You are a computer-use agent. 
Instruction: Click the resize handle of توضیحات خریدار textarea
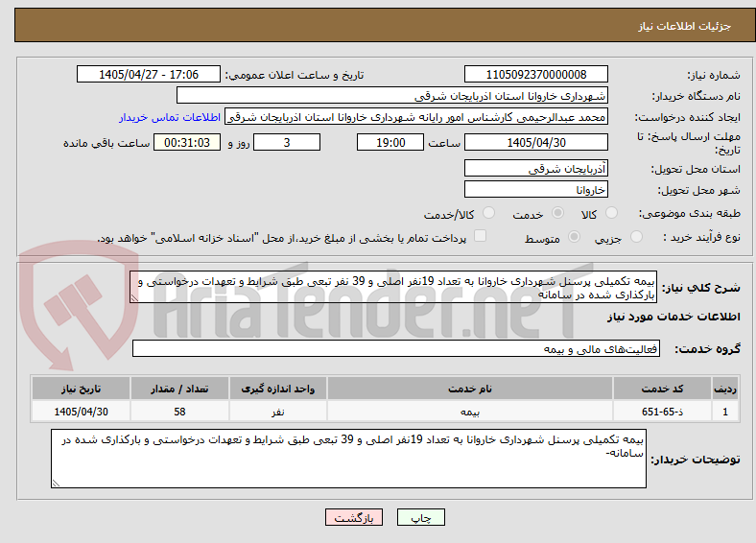tap(56, 484)
